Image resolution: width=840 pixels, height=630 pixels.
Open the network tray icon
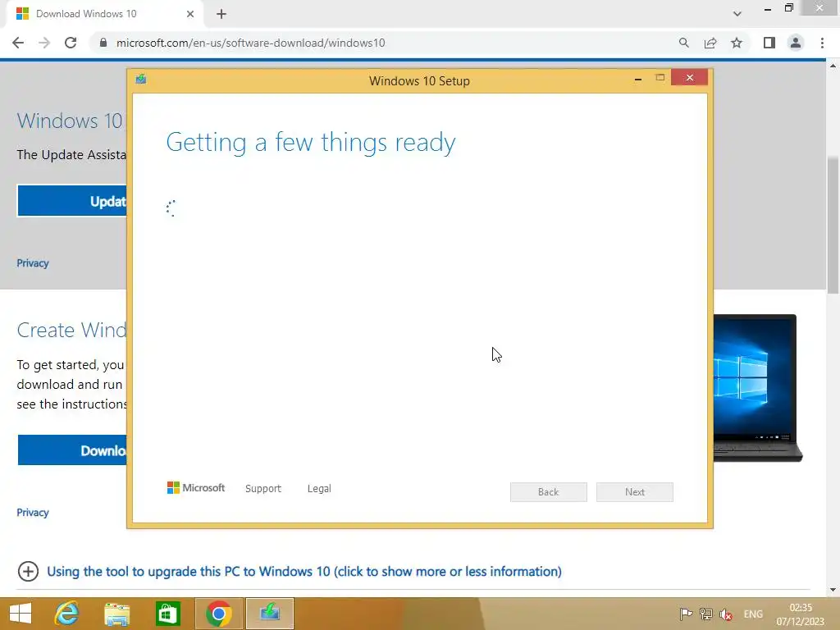[706, 614]
